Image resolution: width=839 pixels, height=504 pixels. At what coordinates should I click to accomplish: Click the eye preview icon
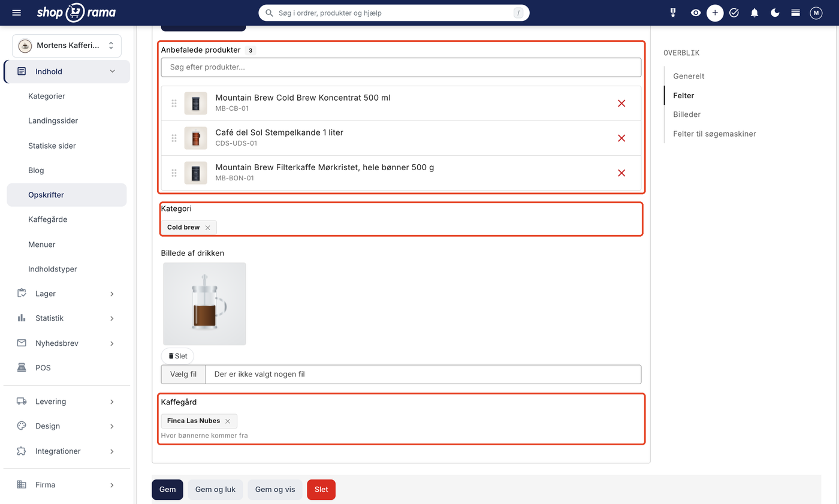click(x=695, y=13)
